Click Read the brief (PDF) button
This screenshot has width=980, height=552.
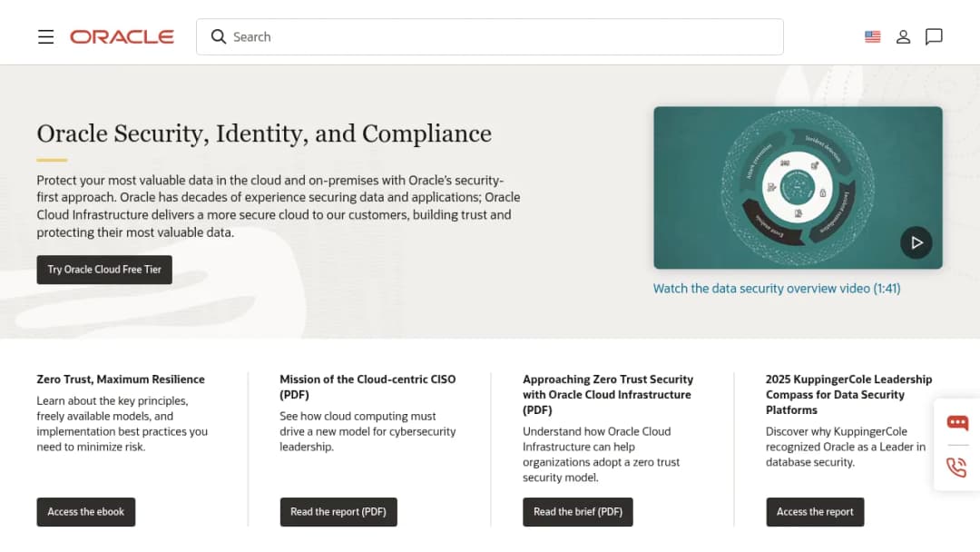coord(577,512)
